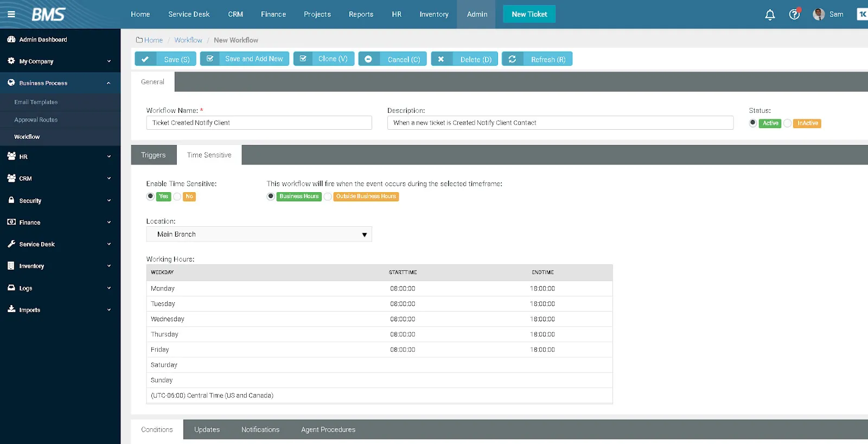This screenshot has width=868, height=444.
Task: Choose Outside Business Hours radio option
Action: tap(328, 196)
